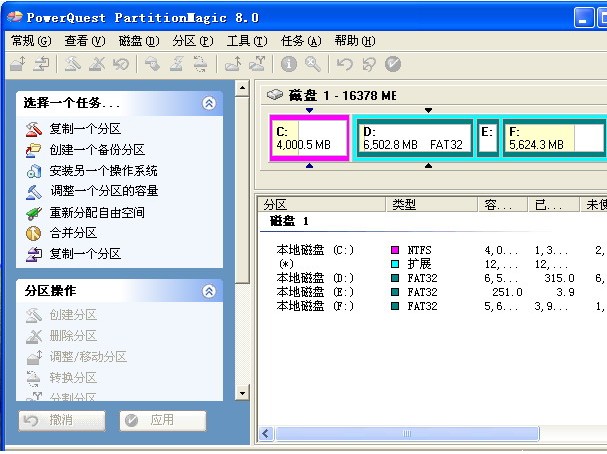The width and height of the screenshot is (607, 454).
Task: Click the greyed 转换分区 operation icon
Action: (x=34, y=378)
